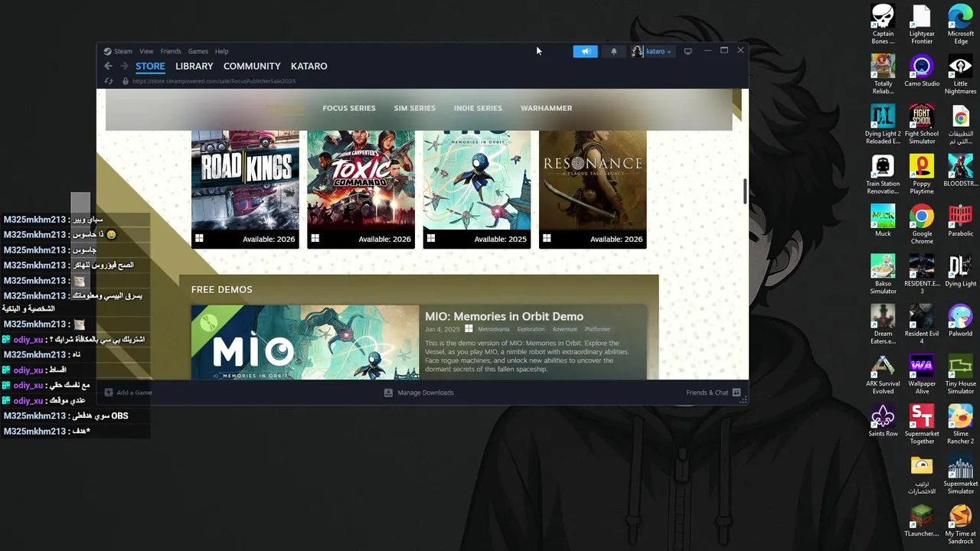Screen dimensions: 980x551
Task: Open Dying Light 2 Reloaded shortcut
Action: [883, 125]
